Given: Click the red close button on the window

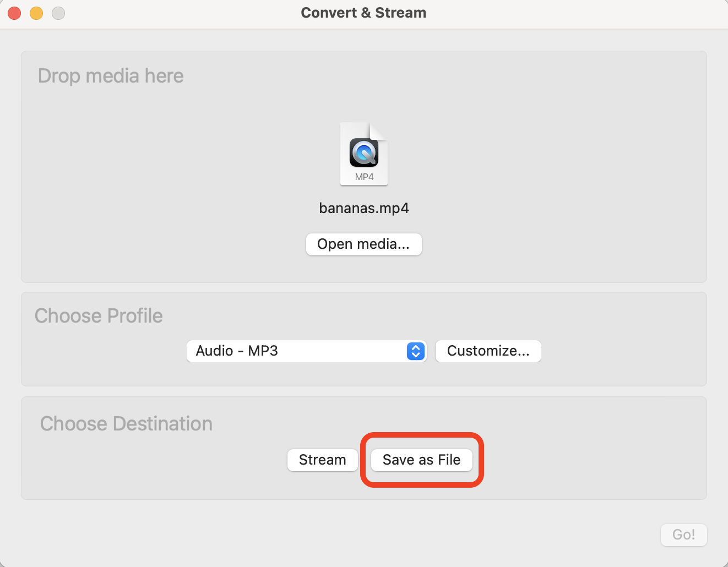Looking at the screenshot, I should point(13,13).
